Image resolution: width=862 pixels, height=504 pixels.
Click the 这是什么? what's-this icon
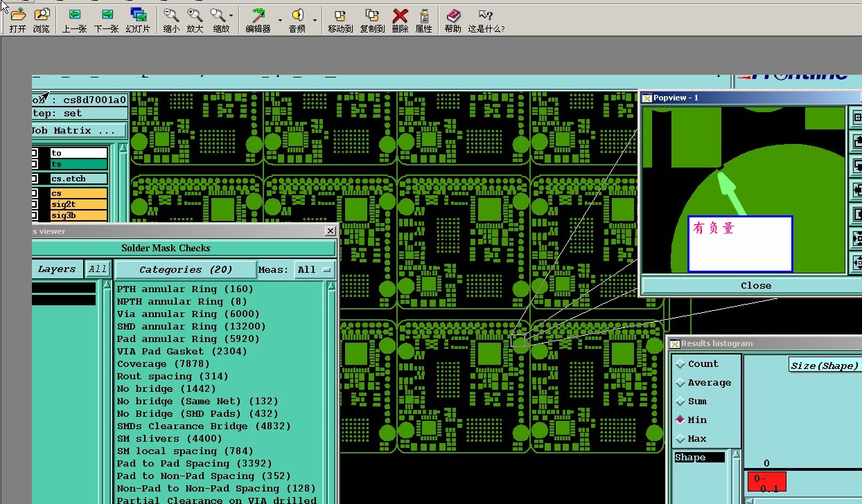coord(486,15)
